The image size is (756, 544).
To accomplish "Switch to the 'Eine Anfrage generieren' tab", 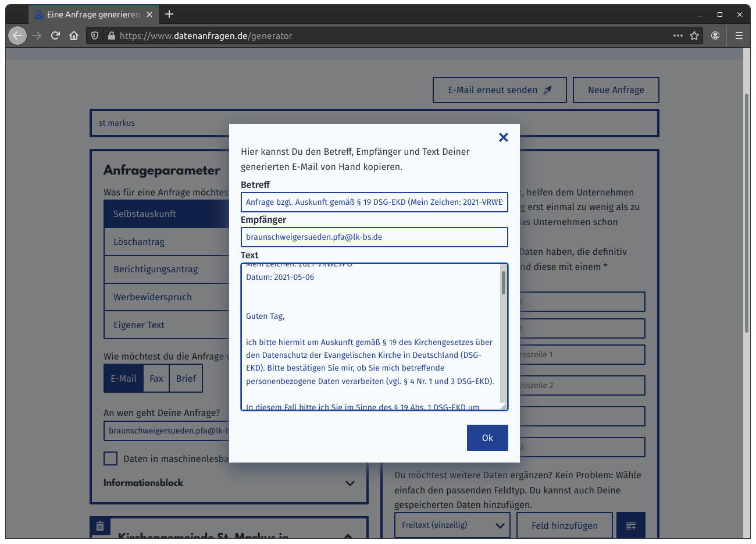I will point(87,14).
